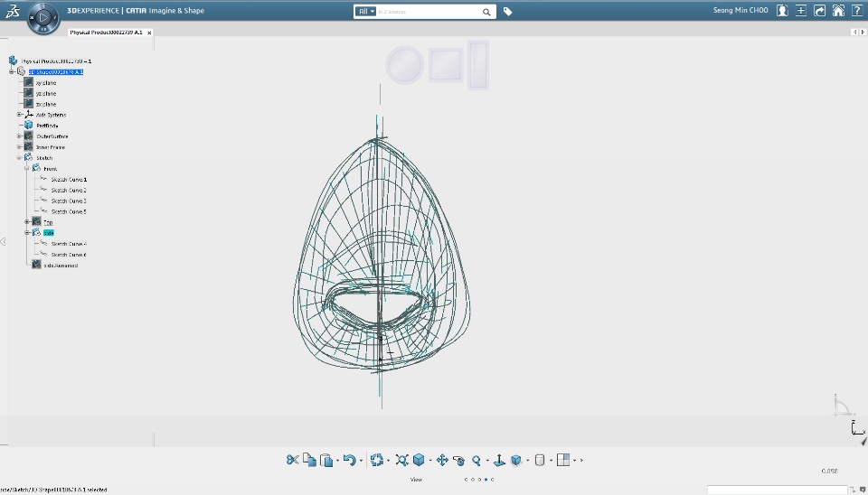Open the view cube dropdown arrow
The width and height of the screenshot is (868, 495).
tap(430, 461)
